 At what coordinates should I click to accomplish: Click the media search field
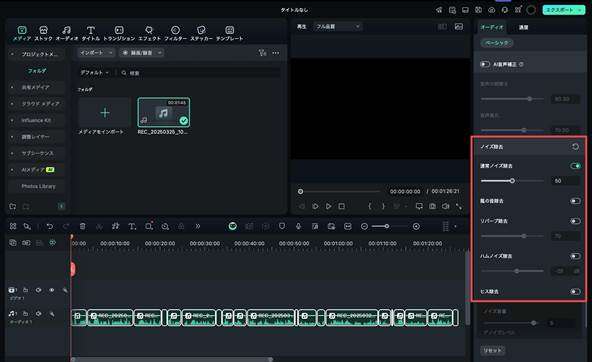click(200, 73)
